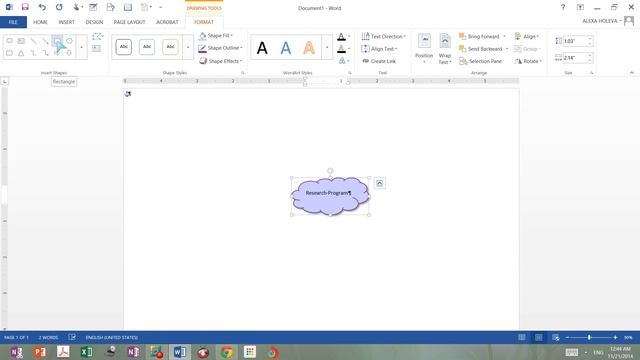Adjust the zoom slider
640x360 pixels.
(589, 338)
